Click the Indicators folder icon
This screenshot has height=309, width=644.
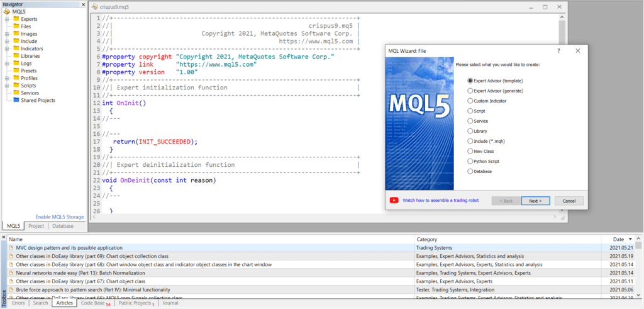tap(16, 48)
